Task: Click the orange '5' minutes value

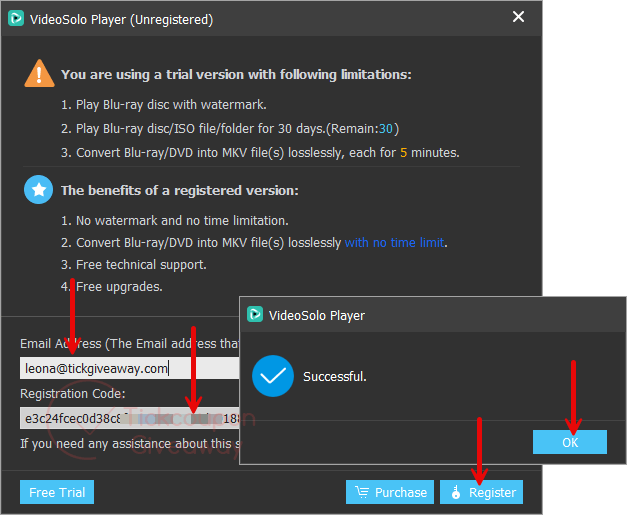Action: coord(403,153)
